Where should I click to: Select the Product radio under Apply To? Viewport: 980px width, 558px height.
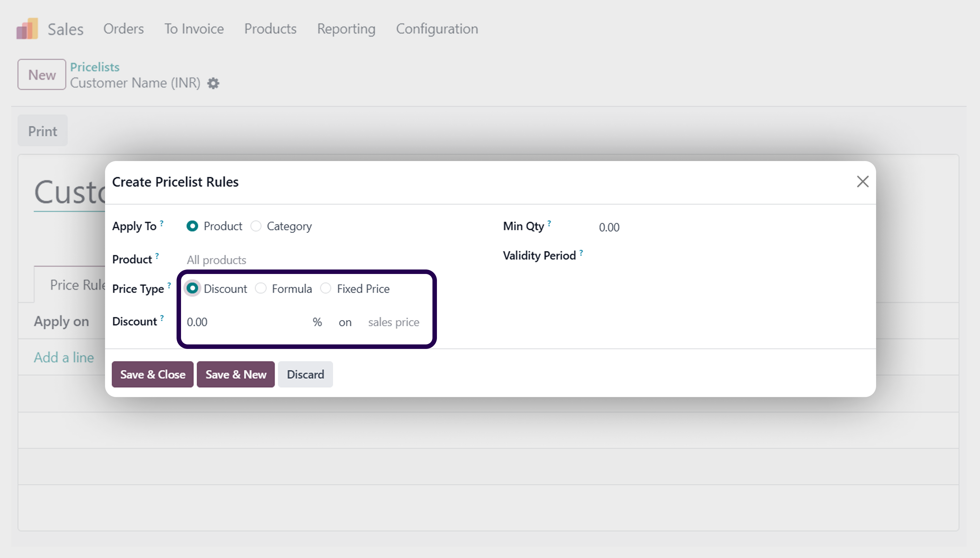click(x=192, y=226)
